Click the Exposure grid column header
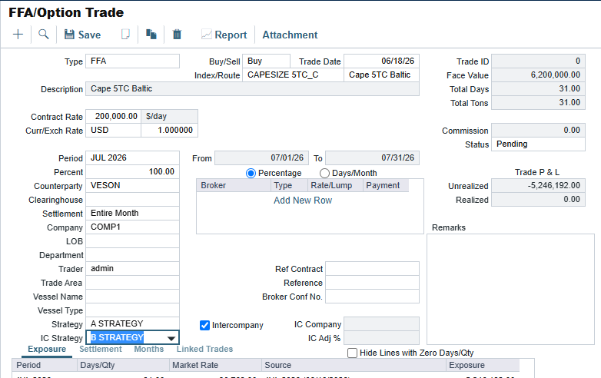The image size is (601, 378). [483, 365]
